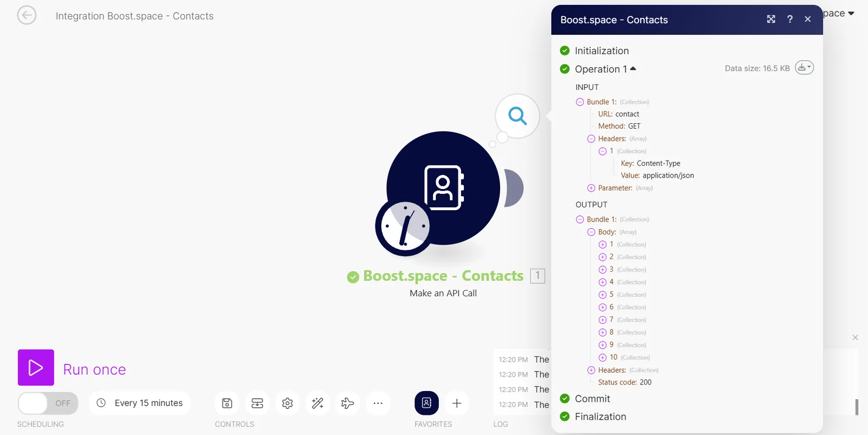The image size is (868, 435).
Task: Open the top-right account dropdown arrow
Action: click(851, 13)
